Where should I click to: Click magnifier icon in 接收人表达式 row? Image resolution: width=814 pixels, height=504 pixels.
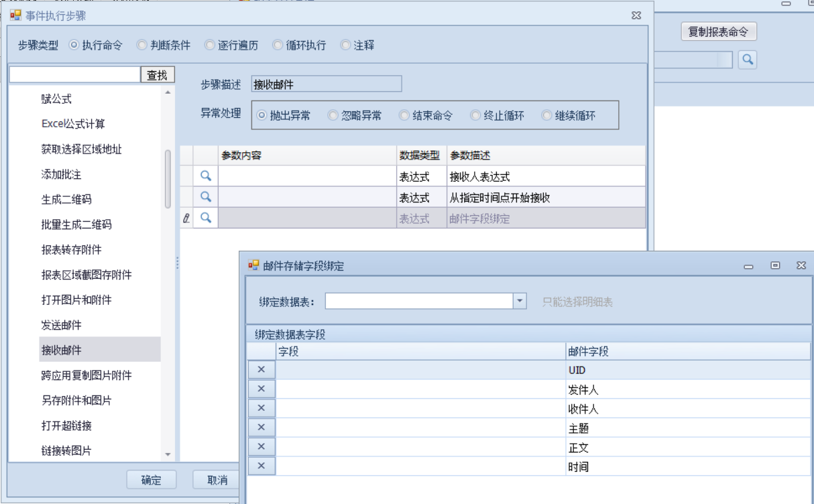click(x=206, y=176)
